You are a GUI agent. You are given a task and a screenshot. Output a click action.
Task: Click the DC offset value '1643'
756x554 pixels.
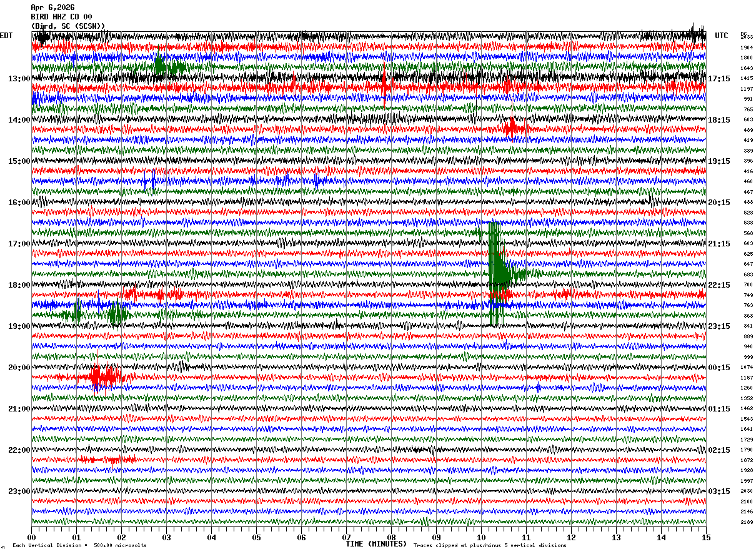coord(747,68)
